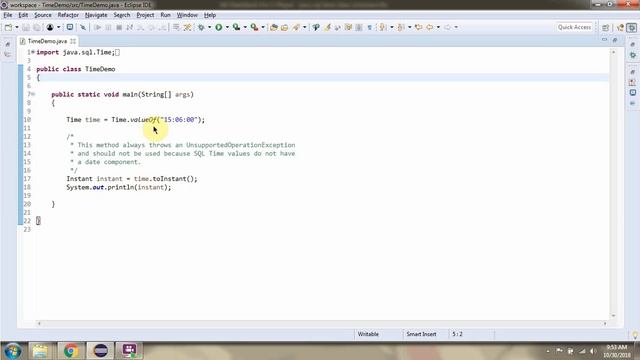Click the Last Edit Location icon
Image resolution: width=640 pixels, height=360 pixels.
[x=418, y=27]
